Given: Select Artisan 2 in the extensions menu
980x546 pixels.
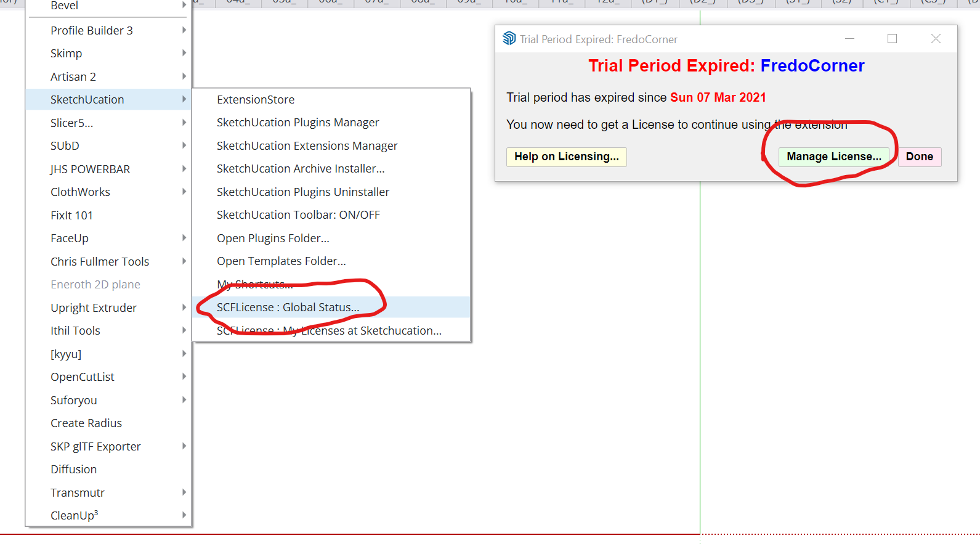Looking at the screenshot, I should click(x=108, y=76).
